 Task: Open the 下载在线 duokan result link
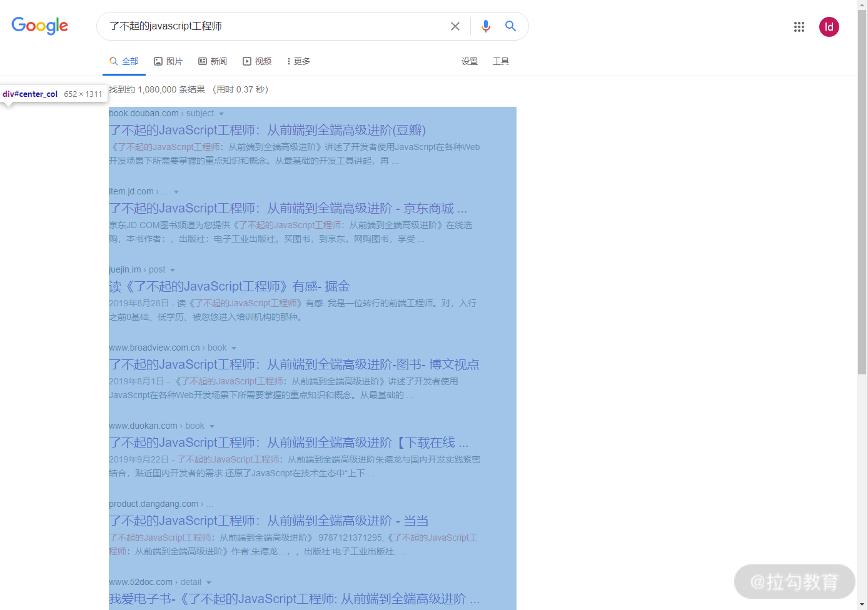(x=289, y=442)
